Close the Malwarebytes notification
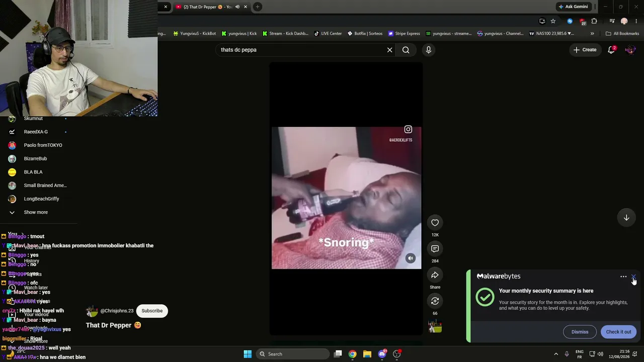The height and width of the screenshot is (362, 644). pos(634,277)
